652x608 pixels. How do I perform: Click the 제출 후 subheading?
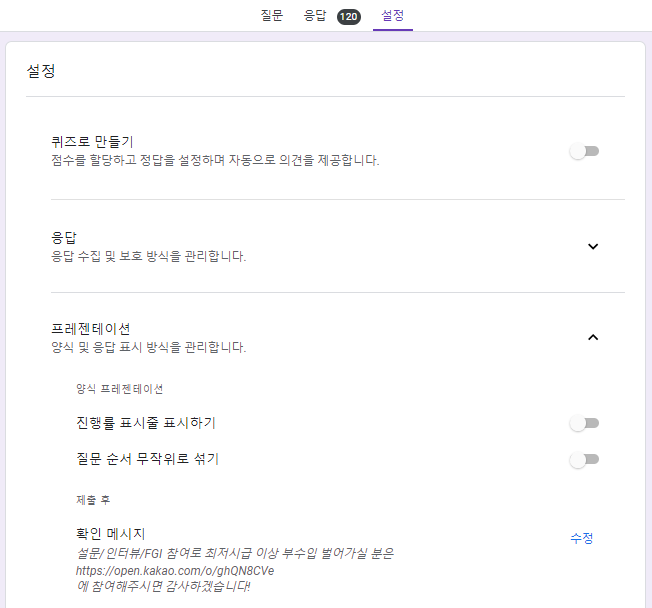[x=93, y=500]
